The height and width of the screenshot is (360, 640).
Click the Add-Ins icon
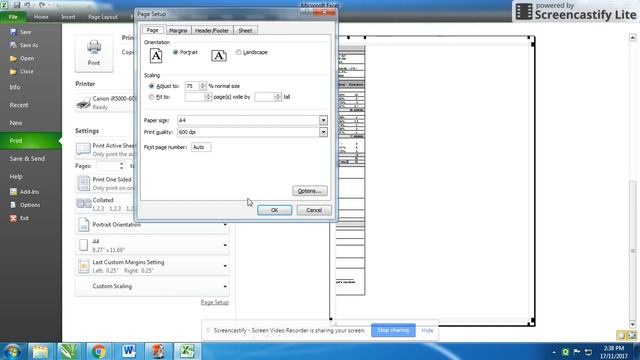pos(13,192)
